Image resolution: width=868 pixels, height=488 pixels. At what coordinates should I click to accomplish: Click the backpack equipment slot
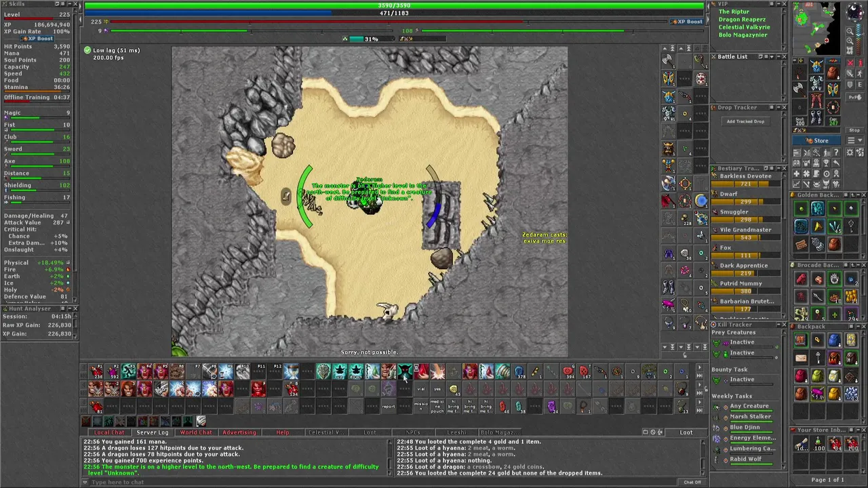click(833, 73)
